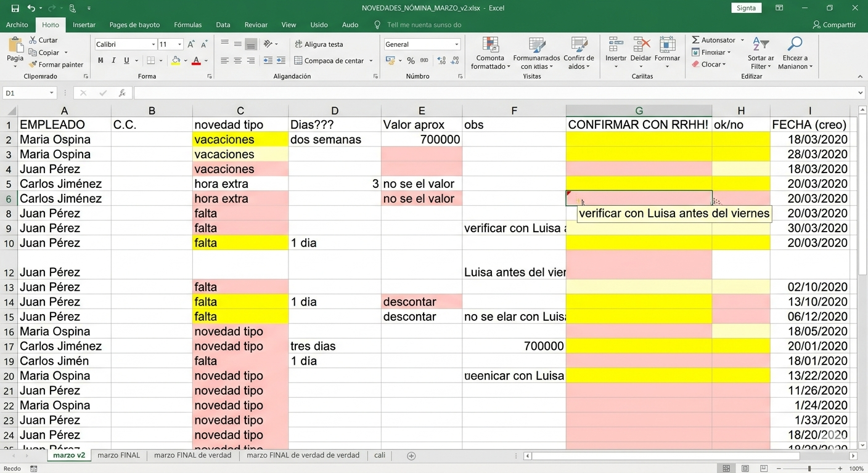Switch to the Insertar ribbon tab
The image size is (868, 473).
click(x=84, y=25)
